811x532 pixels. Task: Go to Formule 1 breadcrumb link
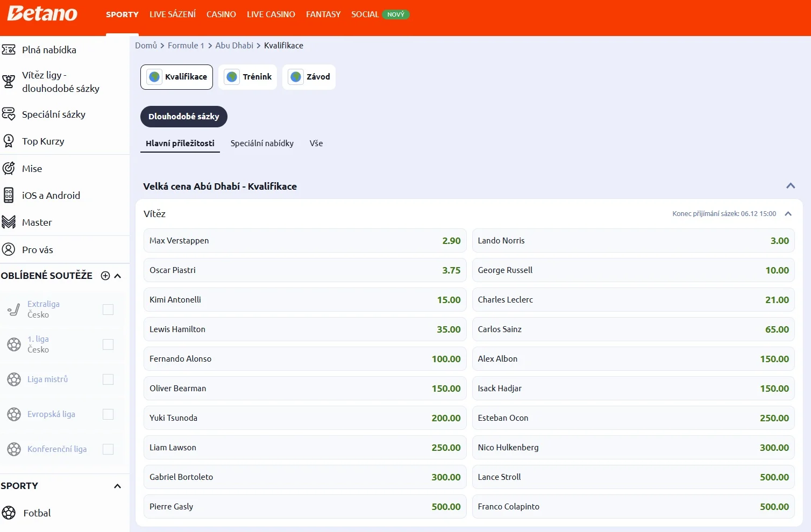(x=186, y=46)
